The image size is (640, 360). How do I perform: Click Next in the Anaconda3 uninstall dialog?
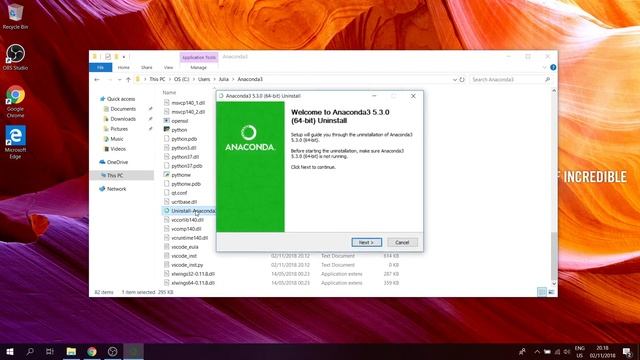(367, 242)
